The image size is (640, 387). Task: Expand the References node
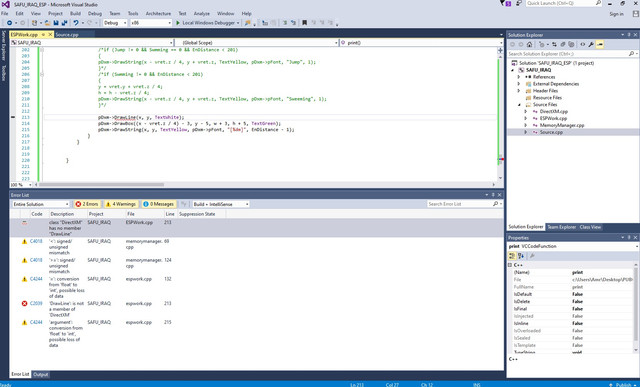(519, 77)
